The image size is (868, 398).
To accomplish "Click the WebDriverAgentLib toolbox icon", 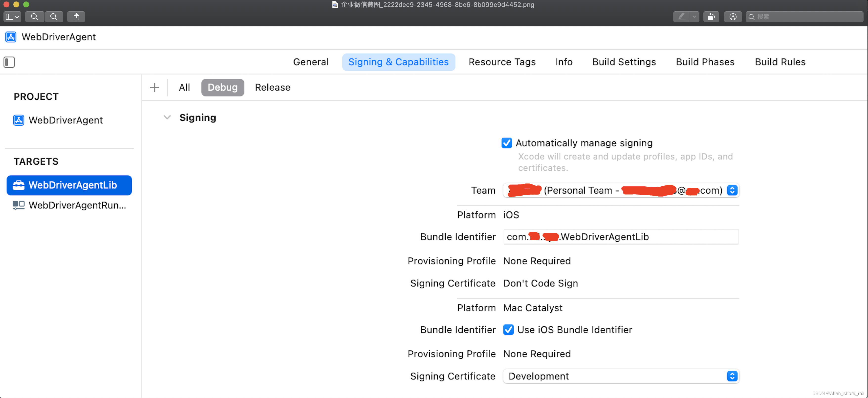I will (19, 185).
